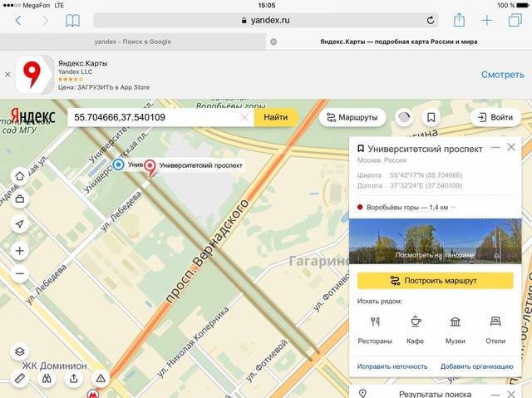Open Safari bookmarks book icon
The image size is (532, 398).
[x=72, y=21]
